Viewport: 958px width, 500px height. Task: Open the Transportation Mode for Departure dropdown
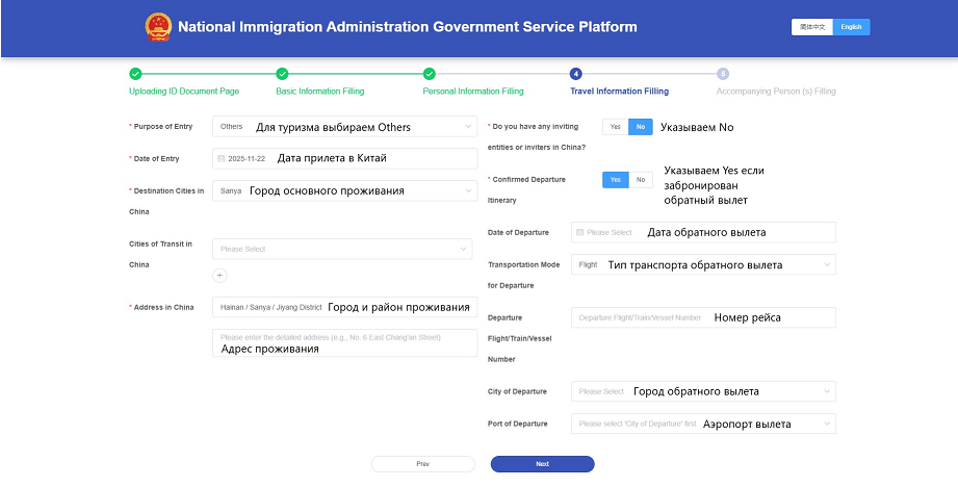[703, 265]
